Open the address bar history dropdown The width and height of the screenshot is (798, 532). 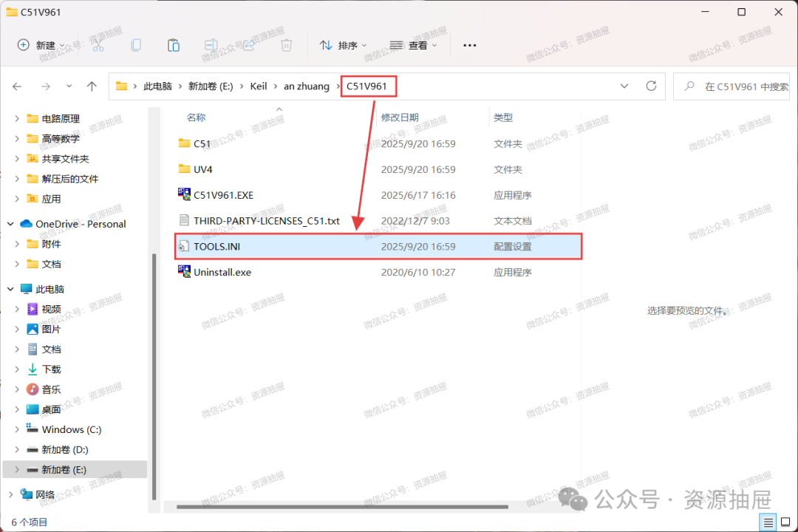click(624, 86)
